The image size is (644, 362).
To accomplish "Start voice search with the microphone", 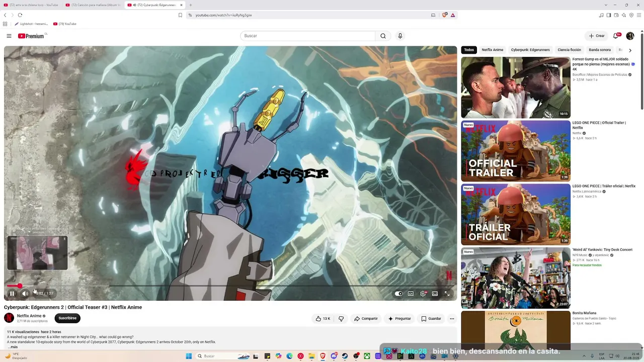I will (400, 36).
